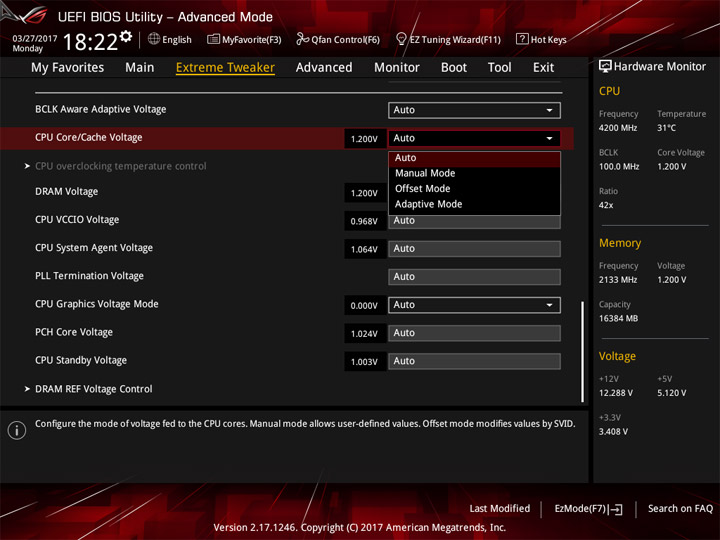Click CPU System Agent Voltage Auto field
The width and height of the screenshot is (720, 540).
pos(474,249)
